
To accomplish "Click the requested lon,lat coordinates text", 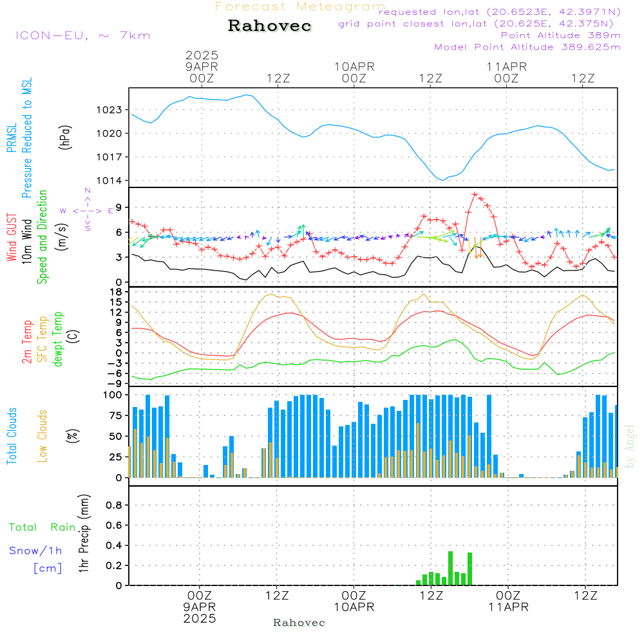I will coord(500,12).
